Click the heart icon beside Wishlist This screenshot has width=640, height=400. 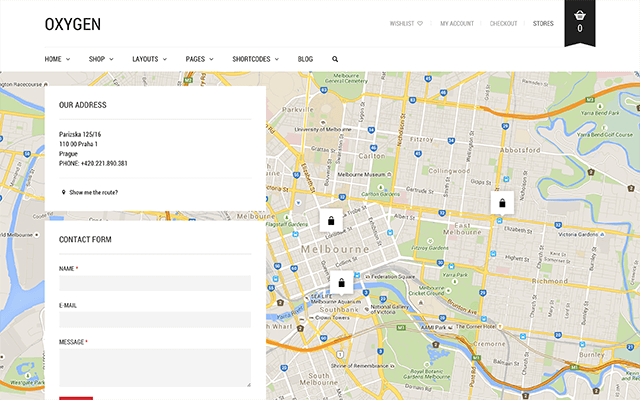tap(420, 23)
